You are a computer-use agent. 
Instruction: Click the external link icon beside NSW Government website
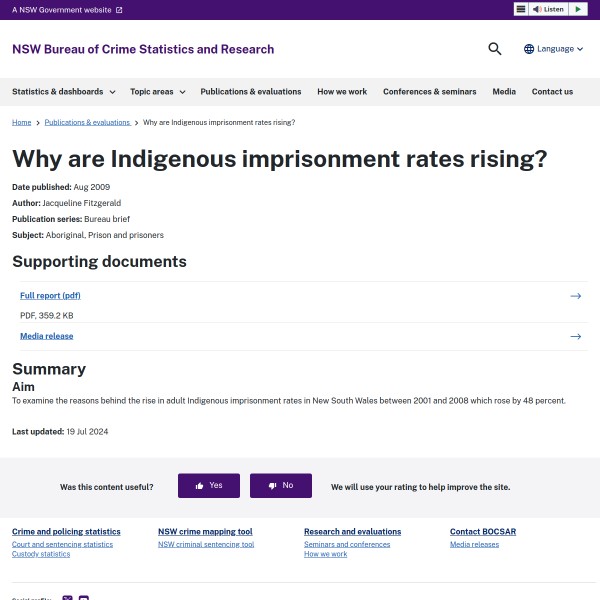(x=119, y=10)
